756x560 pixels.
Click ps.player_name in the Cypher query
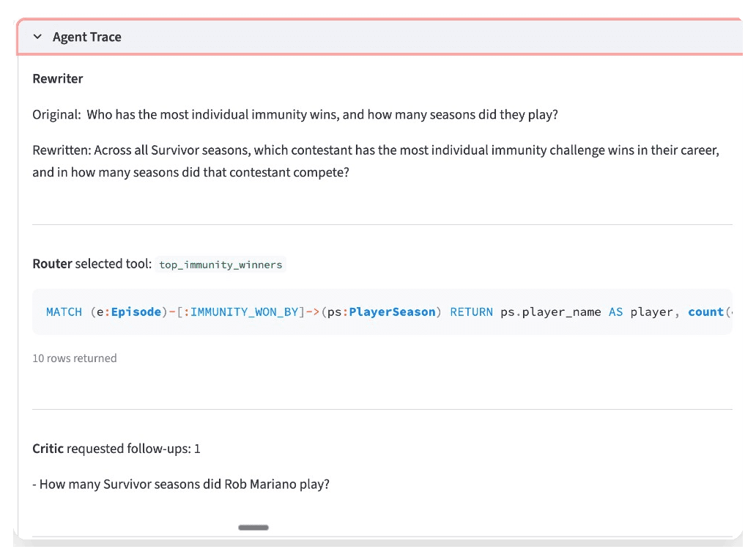pyautogui.click(x=551, y=312)
